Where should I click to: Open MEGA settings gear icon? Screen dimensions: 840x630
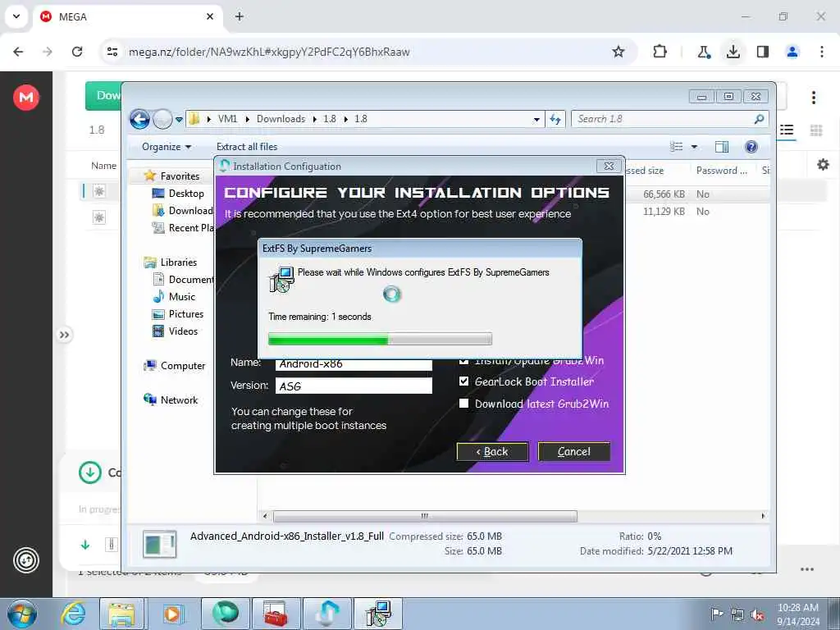[x=823, y=164]
